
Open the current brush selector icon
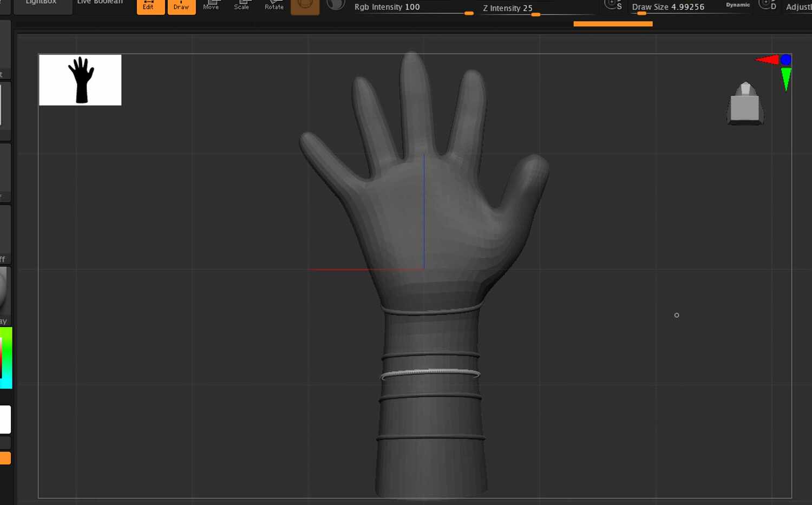click(x=305, y=5)
